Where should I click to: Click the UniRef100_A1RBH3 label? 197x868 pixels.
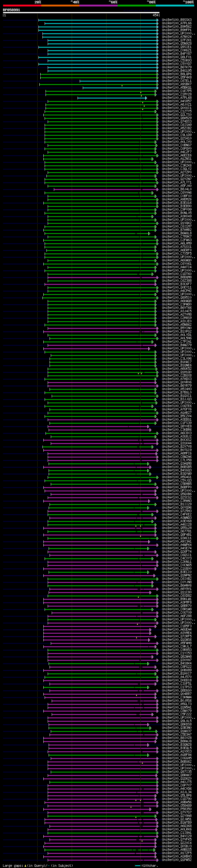pos(177,857)
